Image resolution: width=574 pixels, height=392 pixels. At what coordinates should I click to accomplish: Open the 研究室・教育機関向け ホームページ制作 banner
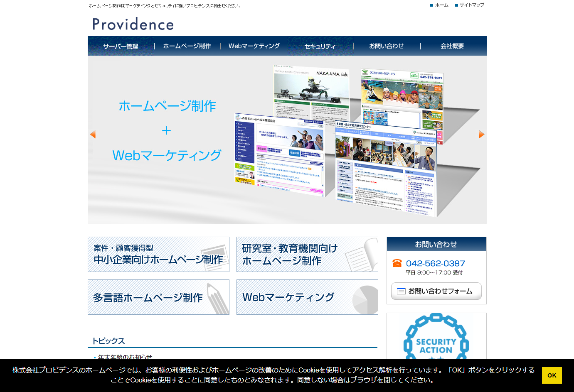coord(307,255)
